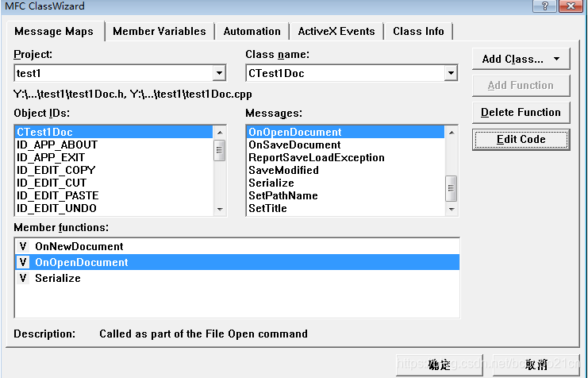Click the Delete Function button
This screenshot has width=588, height=378.
pyautogui.click(x=521, y=112)
